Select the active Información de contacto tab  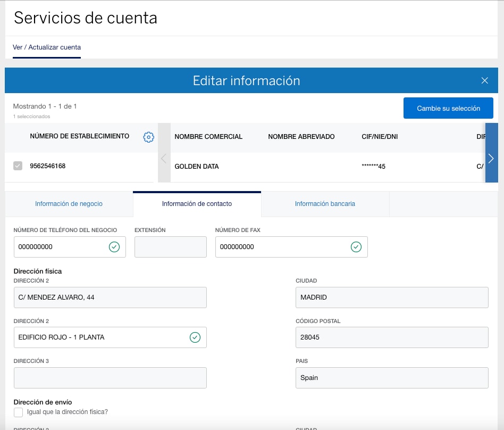pos(197,202)
